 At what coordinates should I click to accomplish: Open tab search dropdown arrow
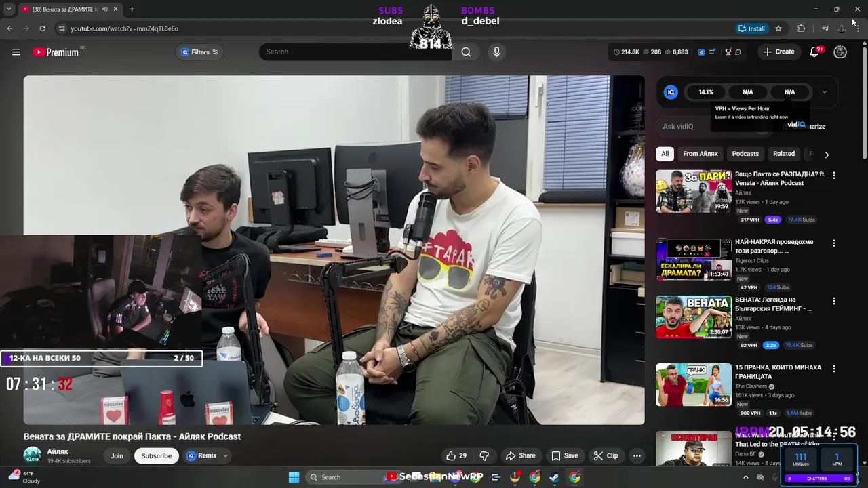9,9
